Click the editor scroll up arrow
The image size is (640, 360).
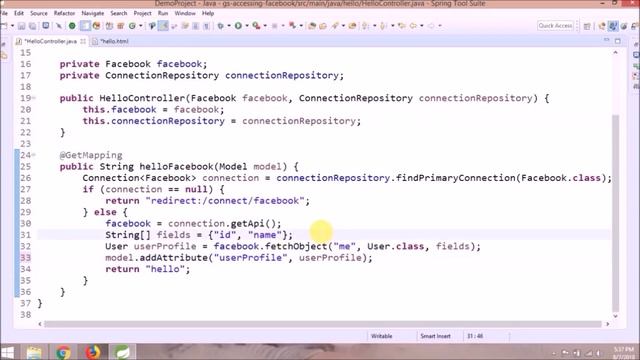pos(616,53)
